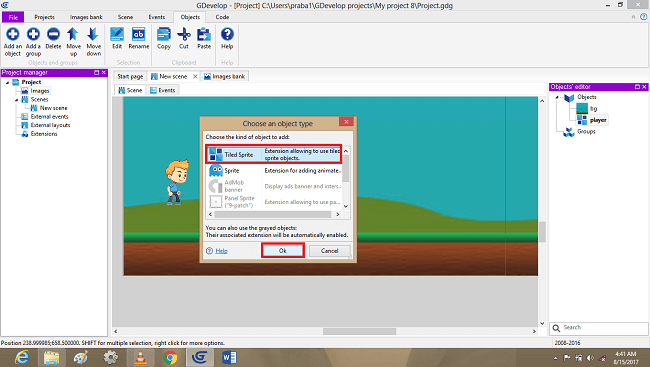
Task: Paste object from clipboard
Action: tap(204, 34)
